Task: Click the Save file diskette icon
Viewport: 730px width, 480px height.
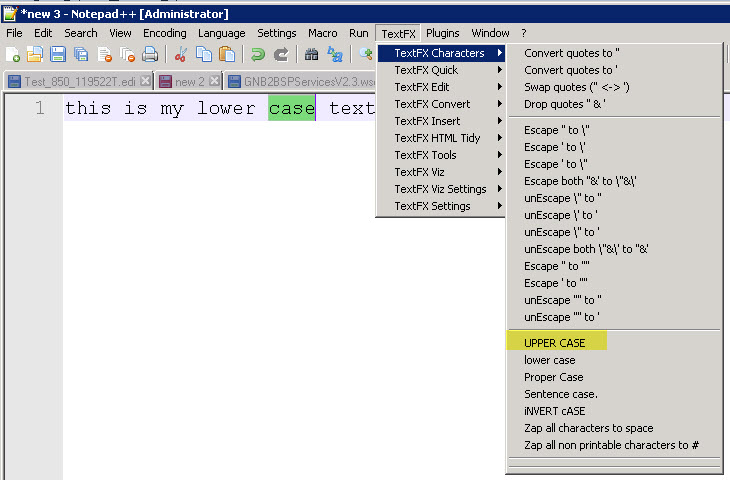Action: tap(58, 54)
